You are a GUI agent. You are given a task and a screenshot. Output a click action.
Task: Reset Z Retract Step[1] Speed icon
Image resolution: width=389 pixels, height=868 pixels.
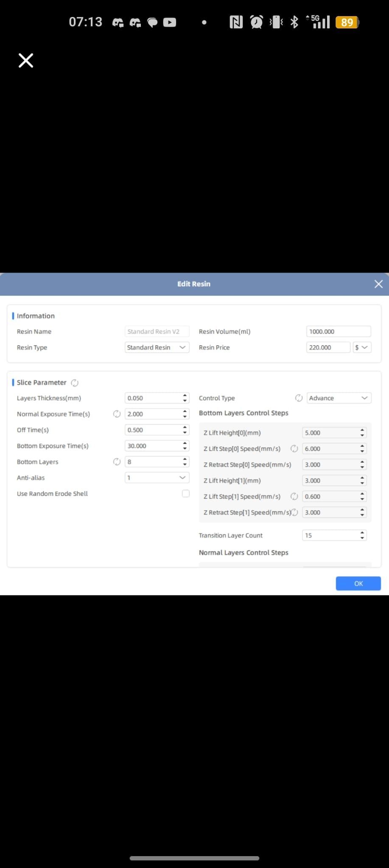(294, 512)
